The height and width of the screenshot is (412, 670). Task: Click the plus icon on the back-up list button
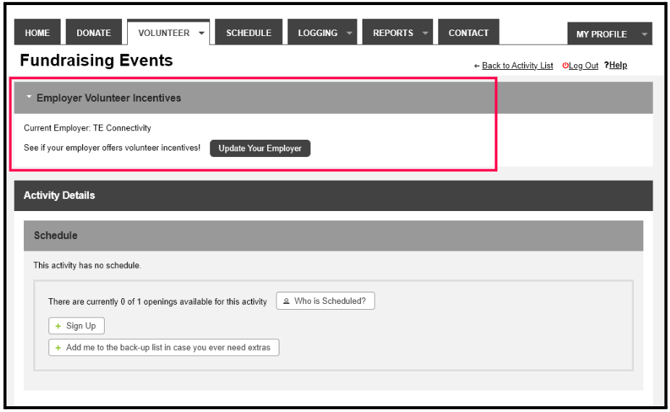(x=58, y=348)
